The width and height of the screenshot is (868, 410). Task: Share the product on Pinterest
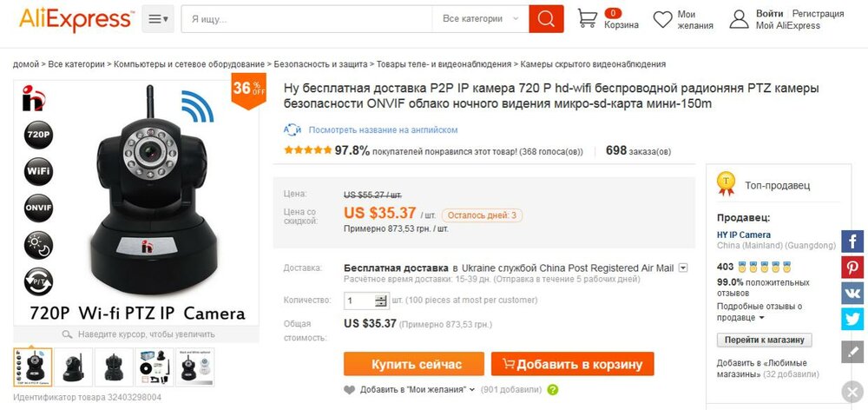[x=852, y=268]
